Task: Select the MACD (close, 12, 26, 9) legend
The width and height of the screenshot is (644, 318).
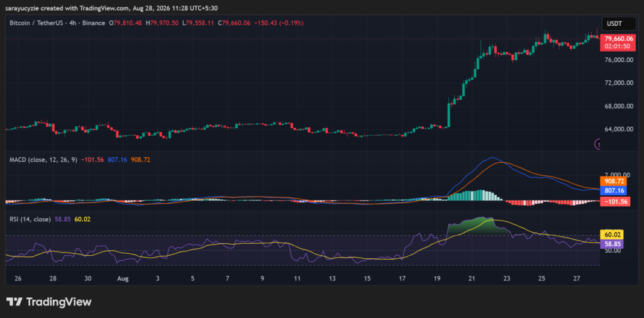Action: pyautogui.click(x=43, y=160)
